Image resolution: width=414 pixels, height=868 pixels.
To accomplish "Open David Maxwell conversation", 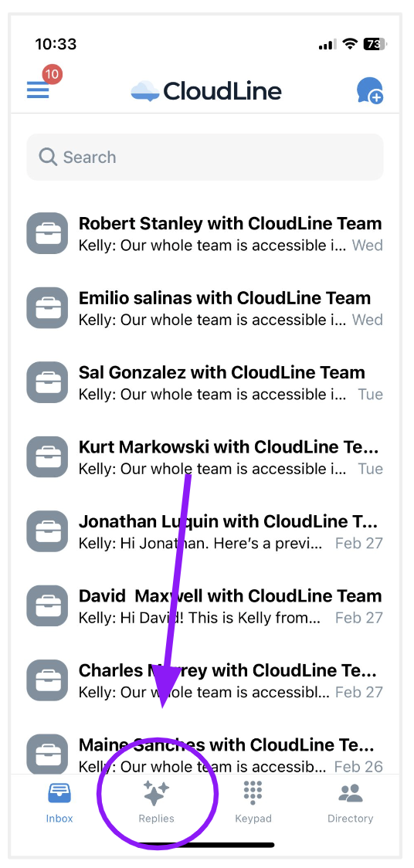I will 205,605.
